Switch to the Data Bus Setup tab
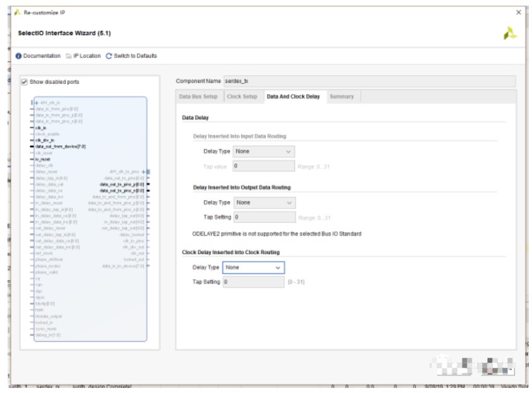The height and width of the screenshot is (393, 532). 198,97
